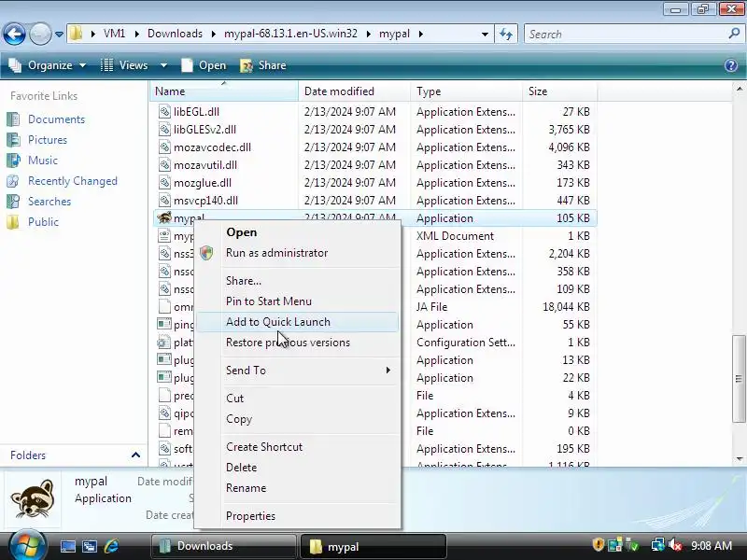
Task: Launch Internet Explorer from Quick Launch
Action: tap(111, 546)
